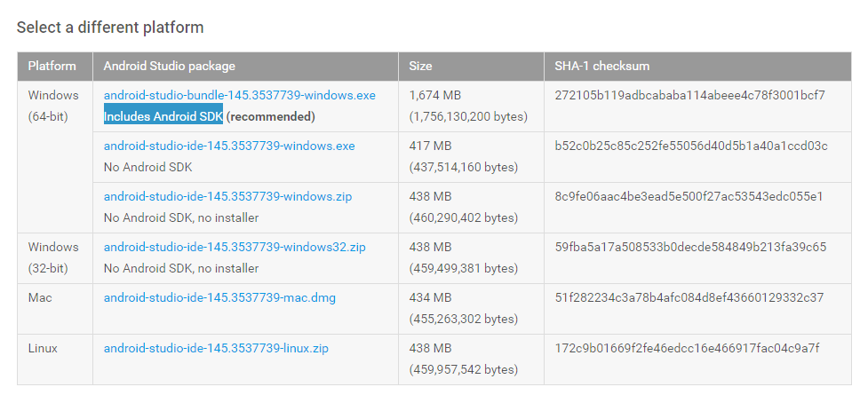
Task: Click the highlighted 'Includes Android SDK' text
Action: (163, 116)
